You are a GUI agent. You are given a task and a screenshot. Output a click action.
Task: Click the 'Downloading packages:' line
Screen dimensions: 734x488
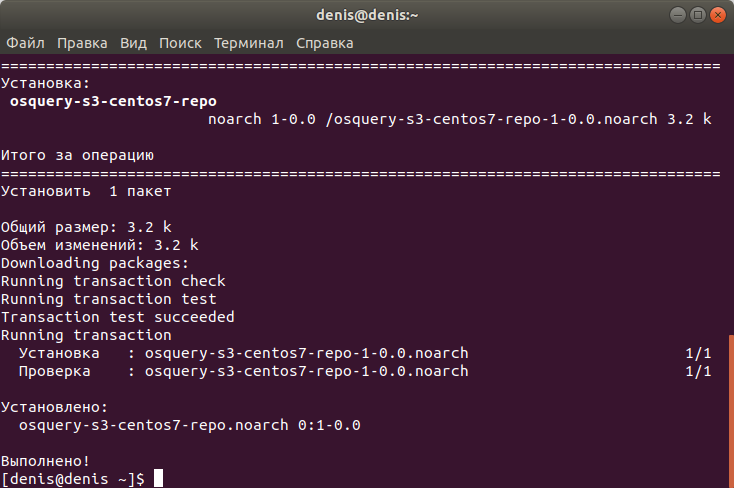click(95, 263)
